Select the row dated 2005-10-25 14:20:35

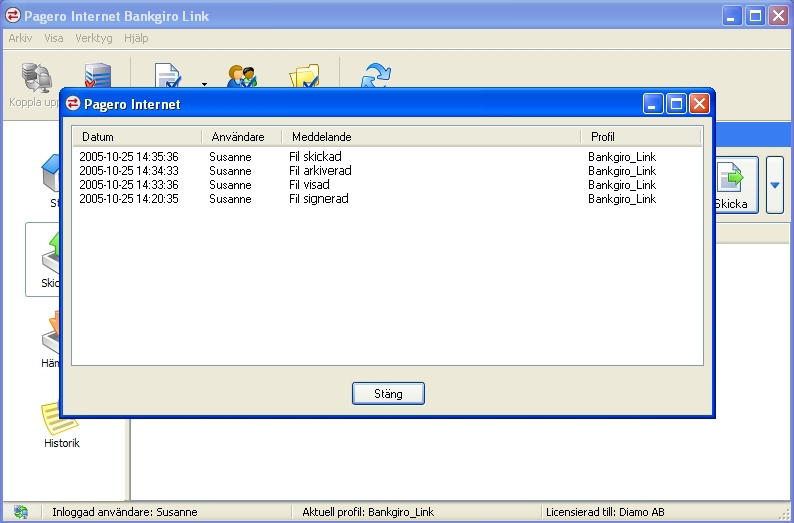click(387, 199)
